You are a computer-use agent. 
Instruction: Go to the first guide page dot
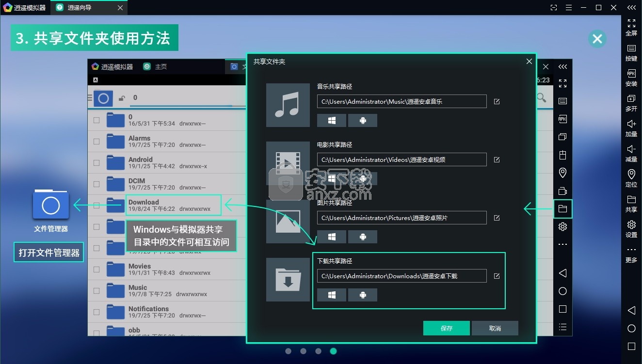pos(288,351)
